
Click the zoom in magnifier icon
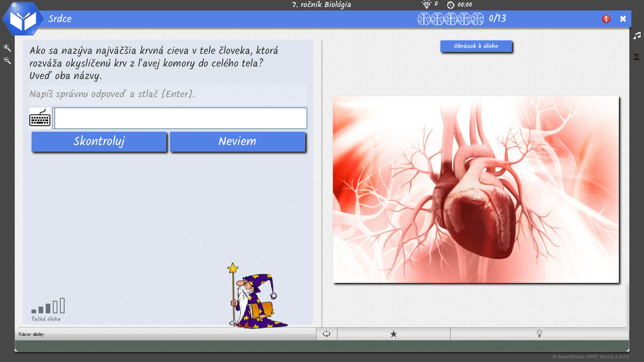click(x=7, y=48)
